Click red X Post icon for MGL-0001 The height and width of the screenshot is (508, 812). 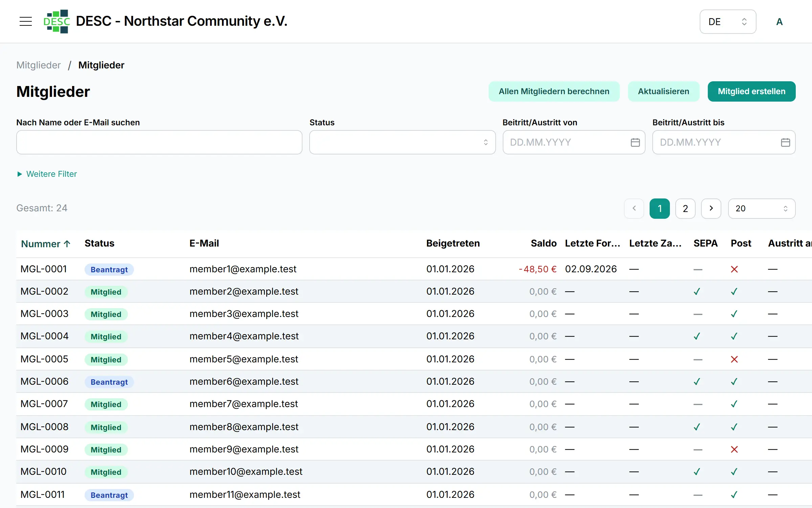pyautogui.click(x=734, y=269)
